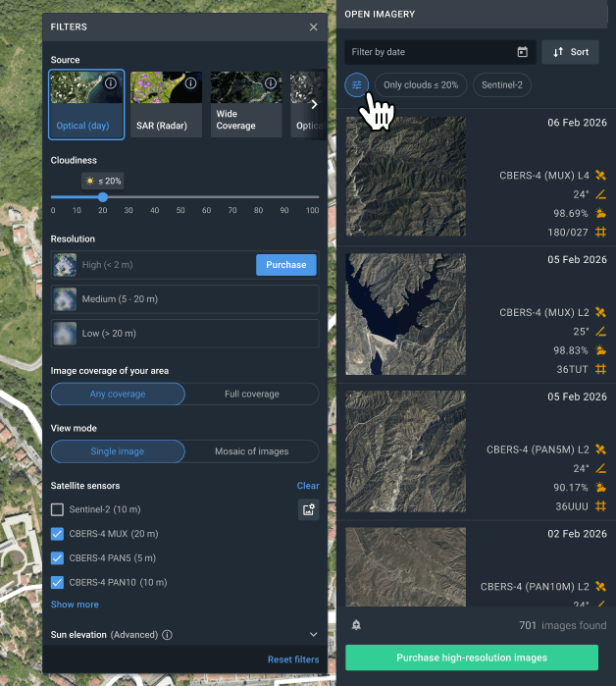Click info icon on Wide Coverage source
The width and height of the screenshot is (616, 686).
(x=271, y=83)
